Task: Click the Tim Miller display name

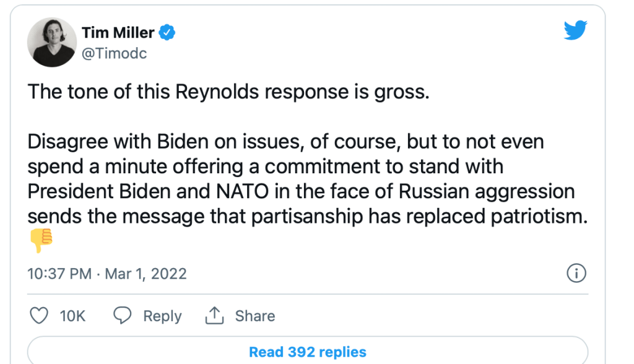Action: point(118,32)
